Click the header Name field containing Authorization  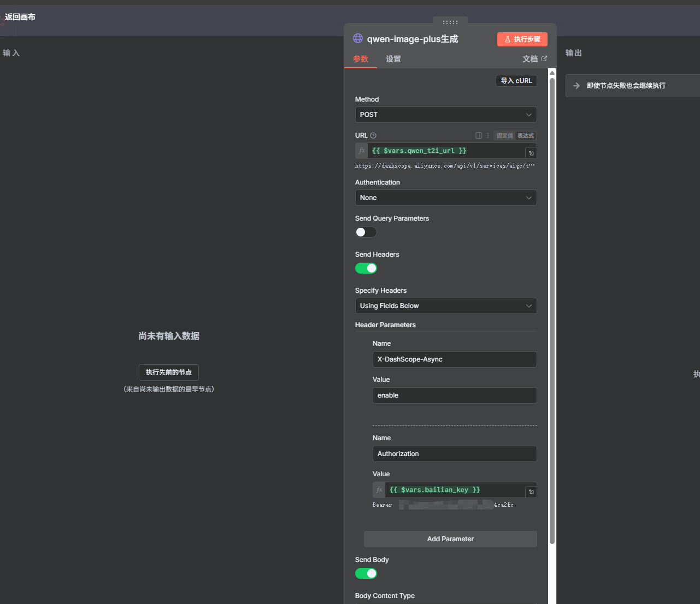[x=455, y=454]
